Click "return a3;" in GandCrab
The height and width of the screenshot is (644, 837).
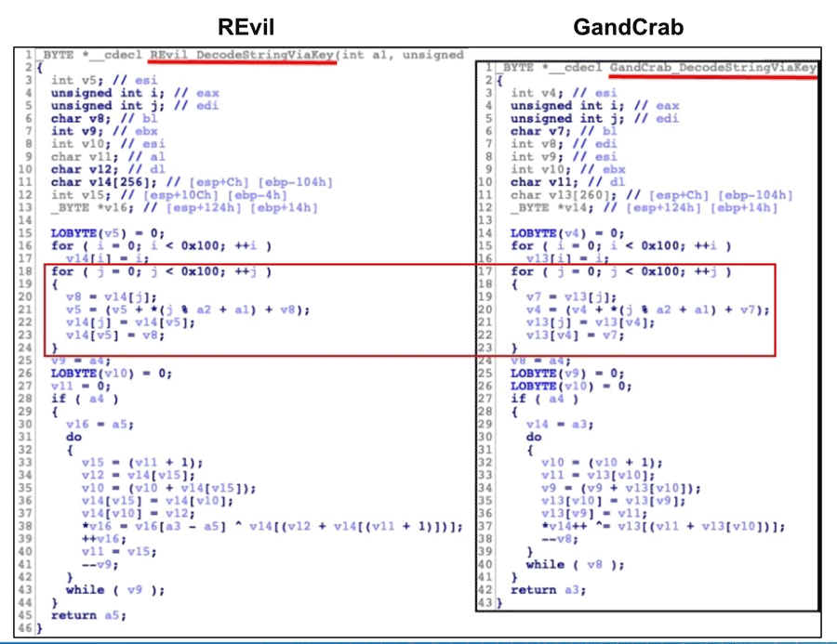(x=548, y=590)
